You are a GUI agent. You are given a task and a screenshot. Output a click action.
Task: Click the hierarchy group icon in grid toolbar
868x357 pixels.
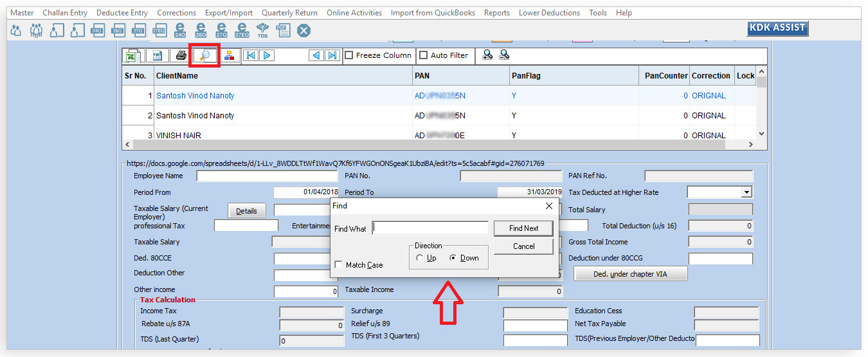tap(229, 55)
